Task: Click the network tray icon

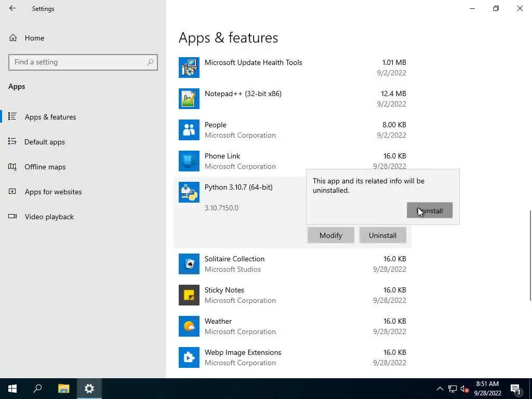Action: click(x=453, y=389)
